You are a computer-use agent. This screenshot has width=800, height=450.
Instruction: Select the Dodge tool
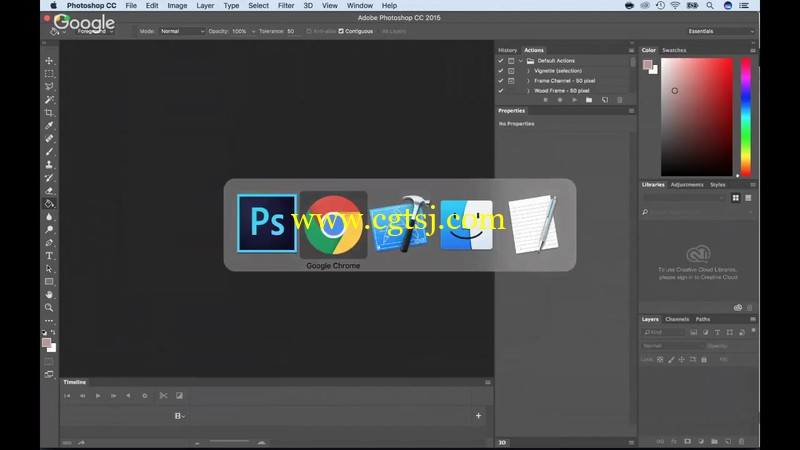tap(49, 230)
